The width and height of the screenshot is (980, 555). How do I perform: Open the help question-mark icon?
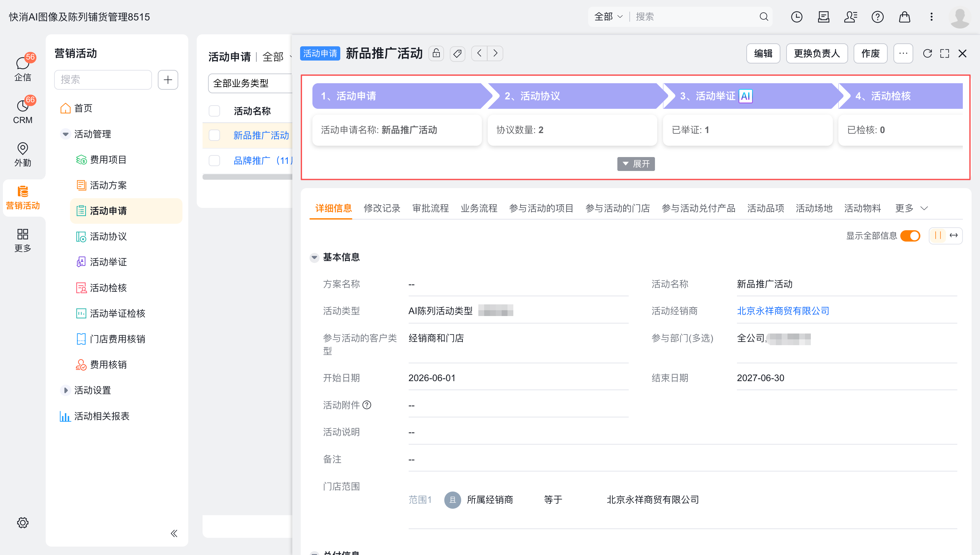pos(877,17)
